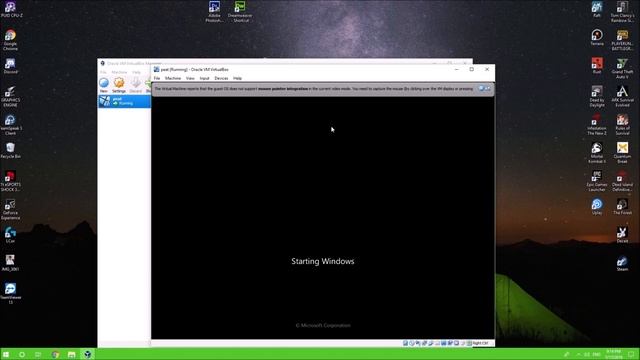This screenshot has width=640, height=360.
Task: Click the New button in VirtualBox Manager
Action: tap(104, 85)
